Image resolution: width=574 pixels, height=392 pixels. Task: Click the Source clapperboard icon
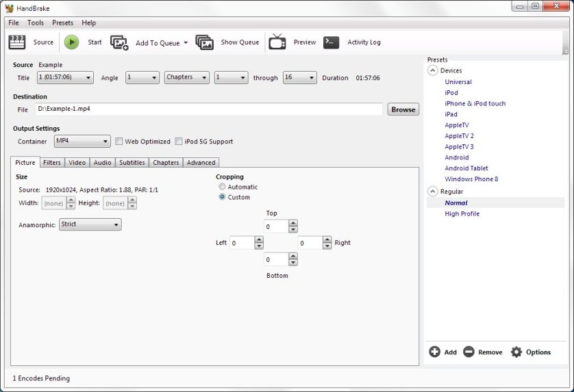[17, 42]
